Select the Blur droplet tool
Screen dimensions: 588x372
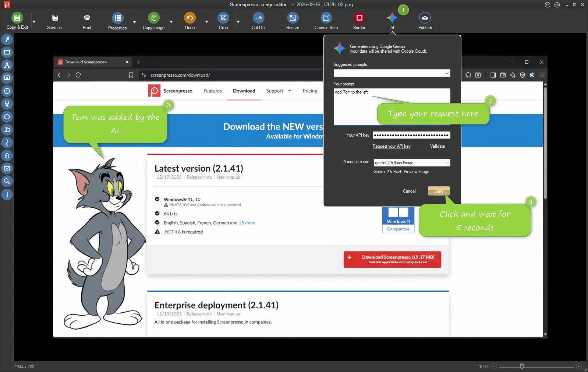pyautogui.click(x=7, y=155)
